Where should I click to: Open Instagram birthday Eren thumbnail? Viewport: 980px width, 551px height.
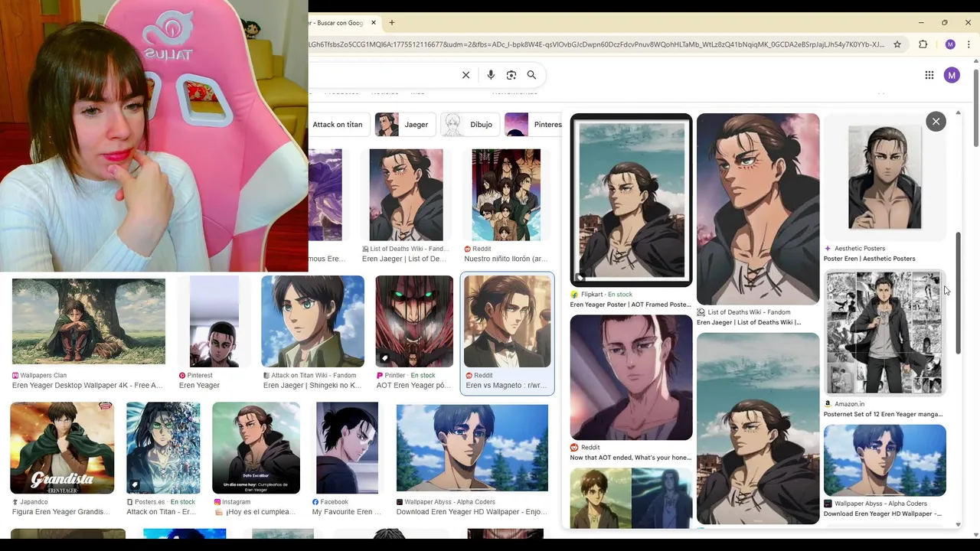click(x=256, y=448)
